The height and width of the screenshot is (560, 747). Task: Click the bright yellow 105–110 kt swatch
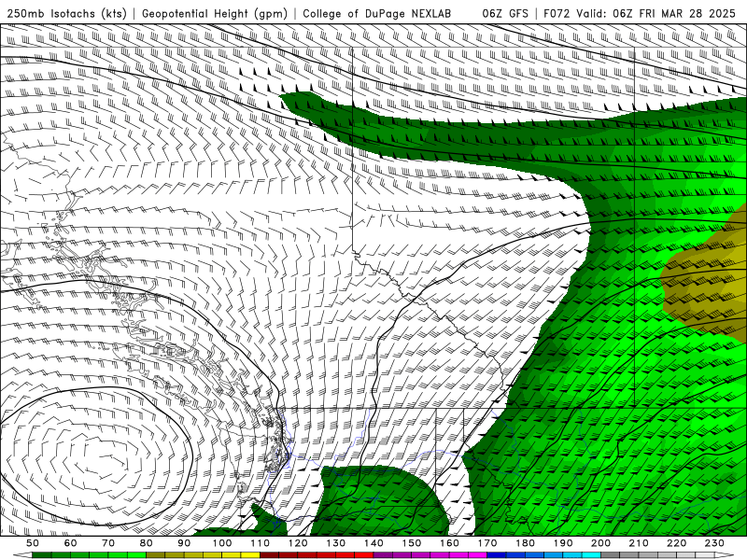250,554
